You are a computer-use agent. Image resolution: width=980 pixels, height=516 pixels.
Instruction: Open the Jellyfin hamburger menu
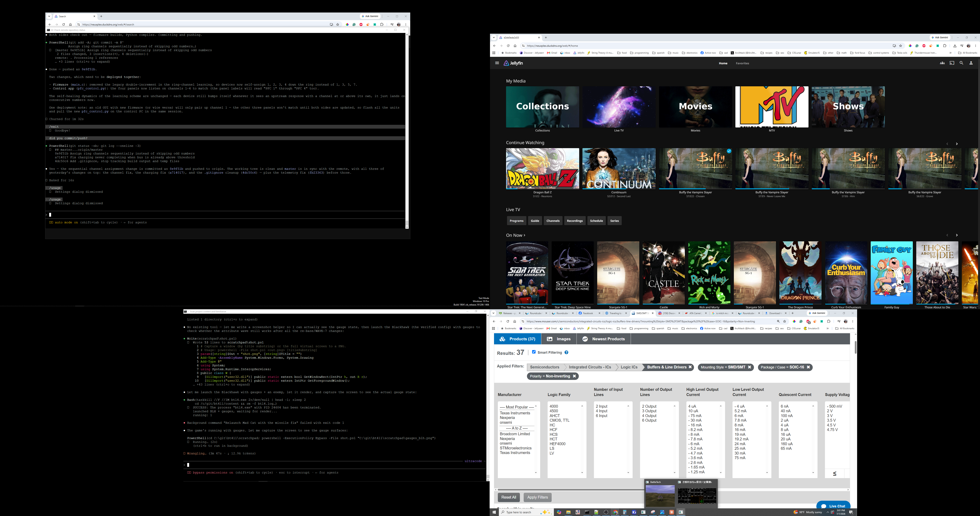[497, 63]
